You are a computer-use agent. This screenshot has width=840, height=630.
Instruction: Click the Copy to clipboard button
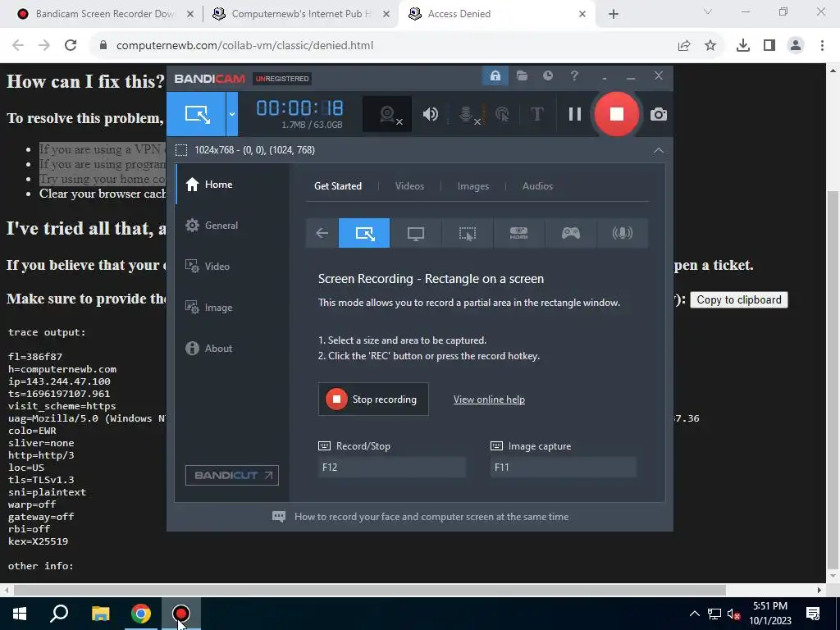pos(739,300)
